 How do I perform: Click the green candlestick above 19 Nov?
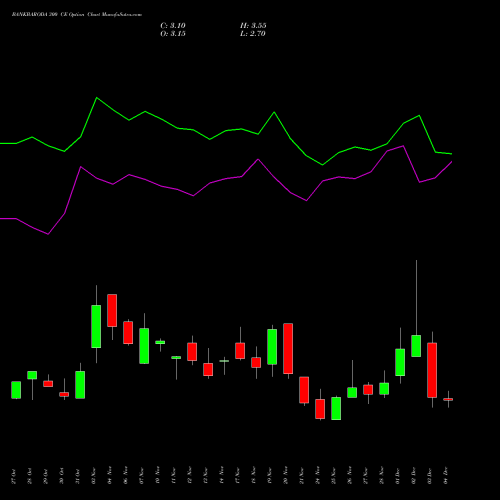272,347
